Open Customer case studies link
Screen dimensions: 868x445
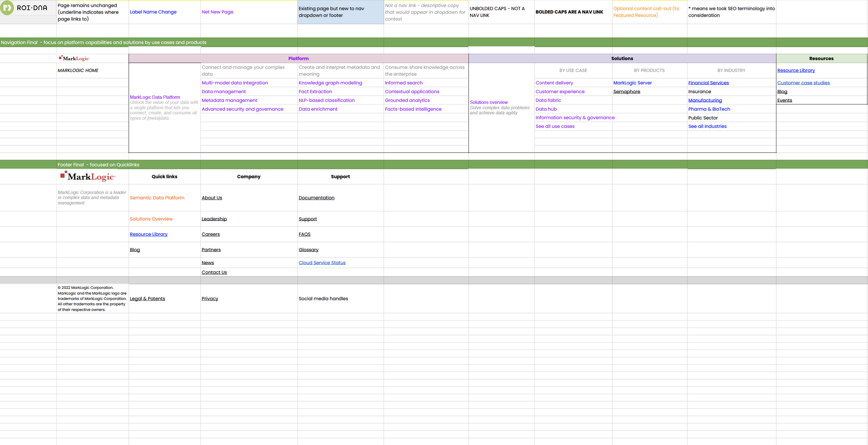803,83
